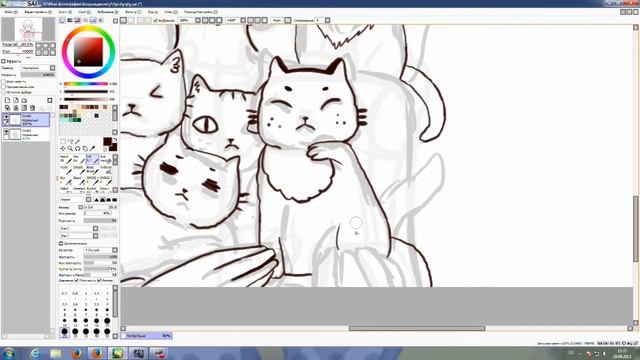
Task: Collapse the Effects section in layer panel
Action: (3, 61)
